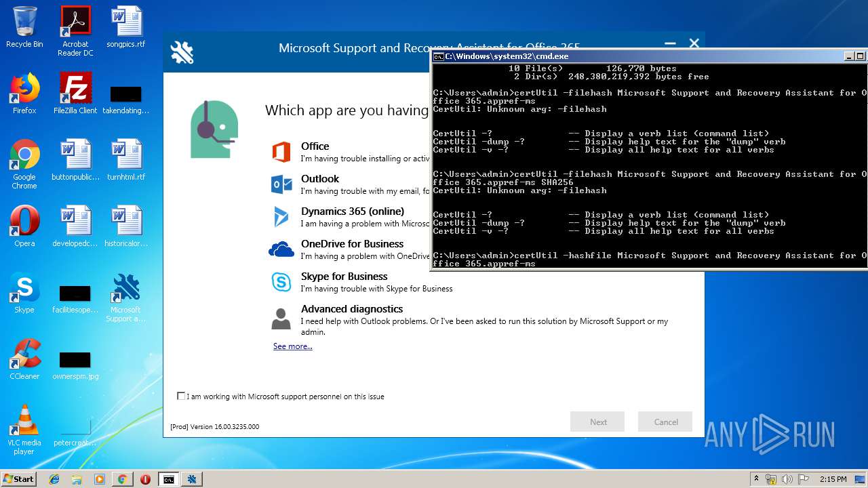Switch to cmd.exe taskbar button
The image size is (868, 488).
coord(168,479)
